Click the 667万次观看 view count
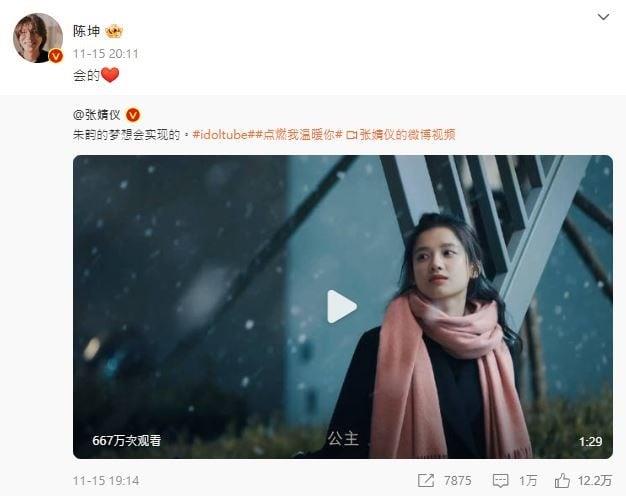The height and width of the screenshot is (496, 626). [x=127, y=440]
